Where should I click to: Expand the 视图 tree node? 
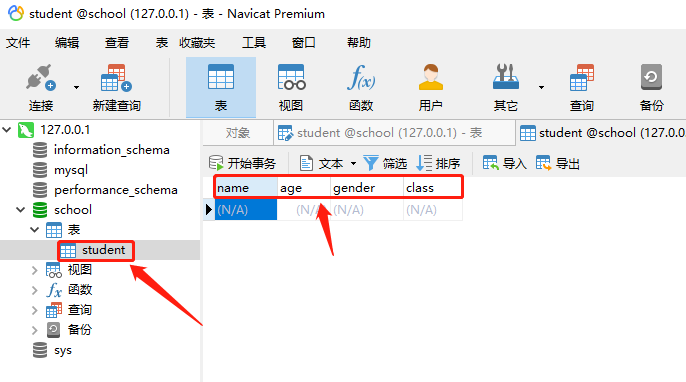coord(35,270)
